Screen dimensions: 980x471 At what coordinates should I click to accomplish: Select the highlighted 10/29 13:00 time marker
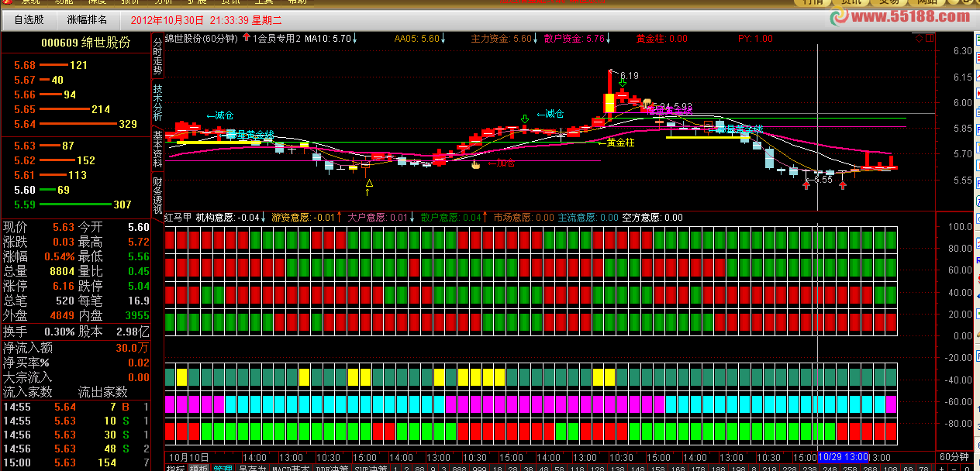point(842,456)
